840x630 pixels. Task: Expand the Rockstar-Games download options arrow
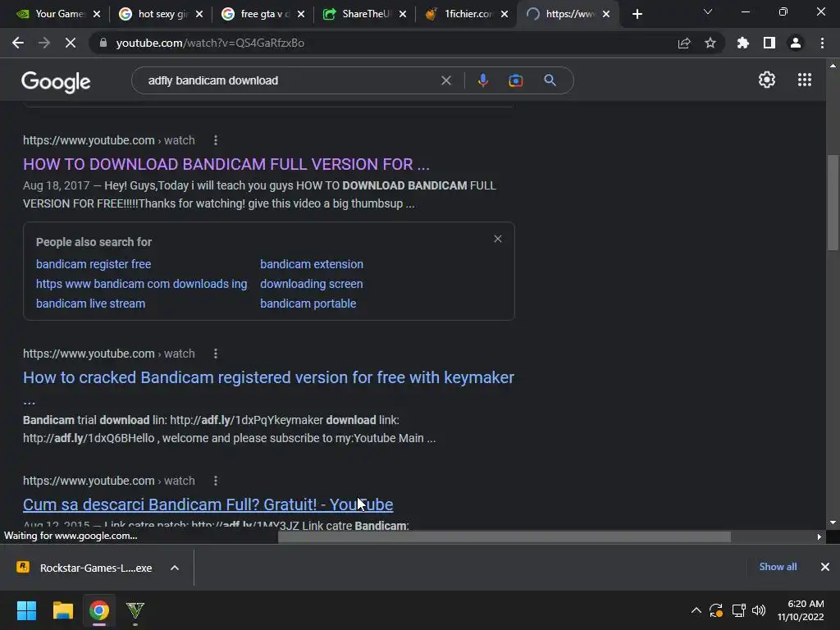click(175, 568)
